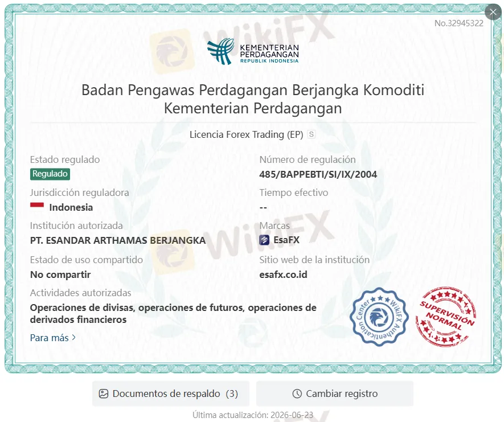
Task: Click the Badan Pengawas Perdagangan Berjangka heading
Action: coord(253,99)
